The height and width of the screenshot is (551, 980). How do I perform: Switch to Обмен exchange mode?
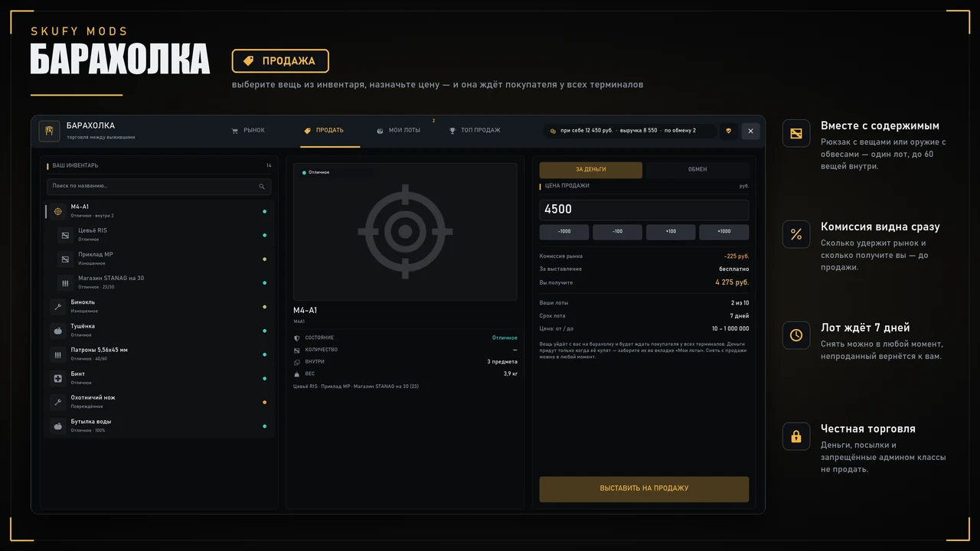coord(697,170)
